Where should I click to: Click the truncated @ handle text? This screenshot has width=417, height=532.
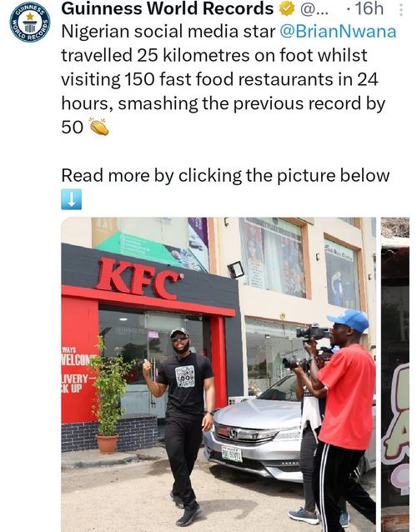pos(314,9)
